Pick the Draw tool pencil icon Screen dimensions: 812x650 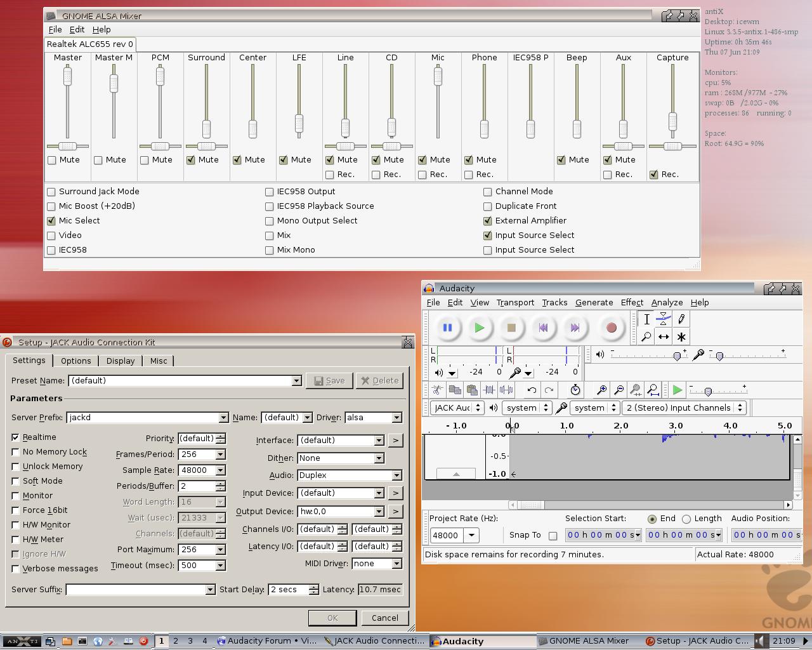coord(681,319)
